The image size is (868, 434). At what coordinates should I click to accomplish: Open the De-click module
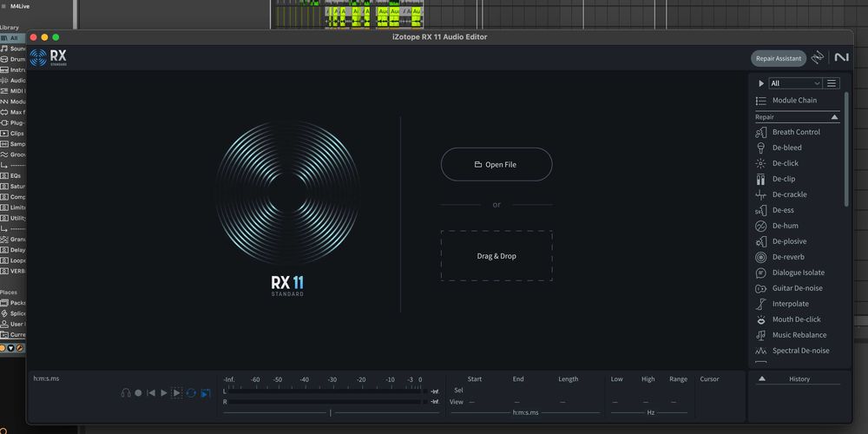(x=785, y=163)
